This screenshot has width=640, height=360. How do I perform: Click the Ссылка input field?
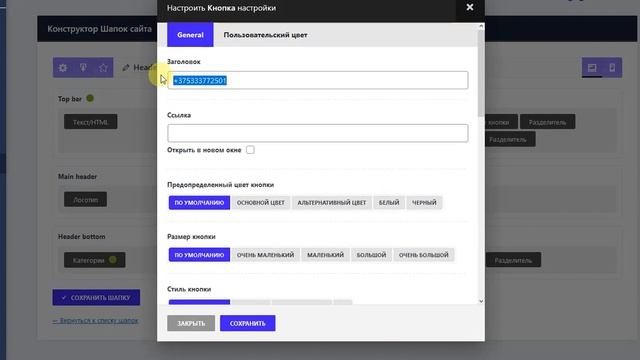(318, 133)
